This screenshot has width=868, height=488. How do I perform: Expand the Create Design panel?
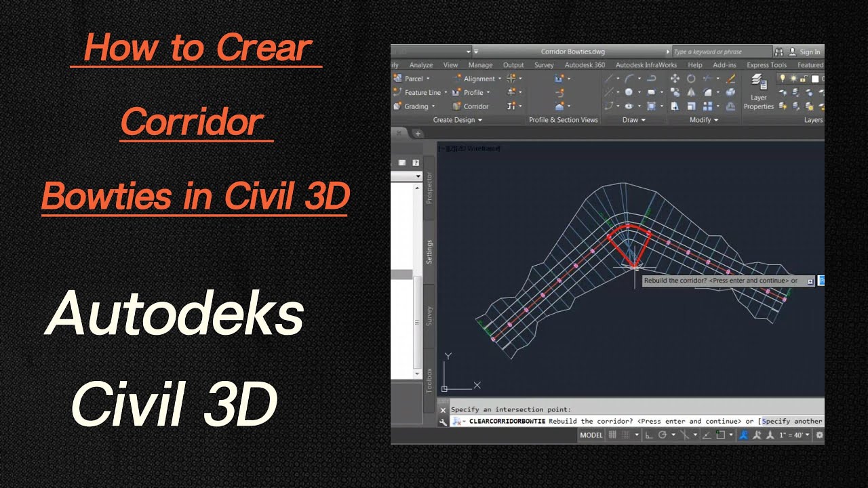tap(458, 120)
